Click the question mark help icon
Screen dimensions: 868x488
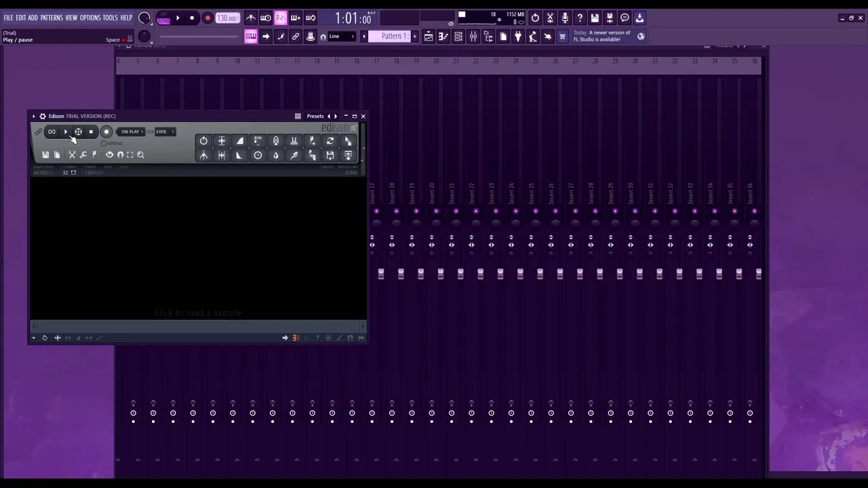(x=580, y=18)
